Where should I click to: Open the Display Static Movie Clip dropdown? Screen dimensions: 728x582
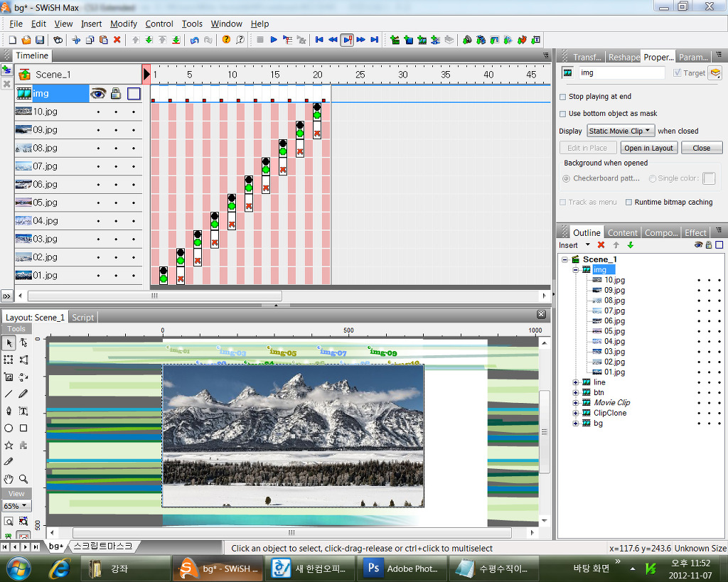[x=621, y=131]
